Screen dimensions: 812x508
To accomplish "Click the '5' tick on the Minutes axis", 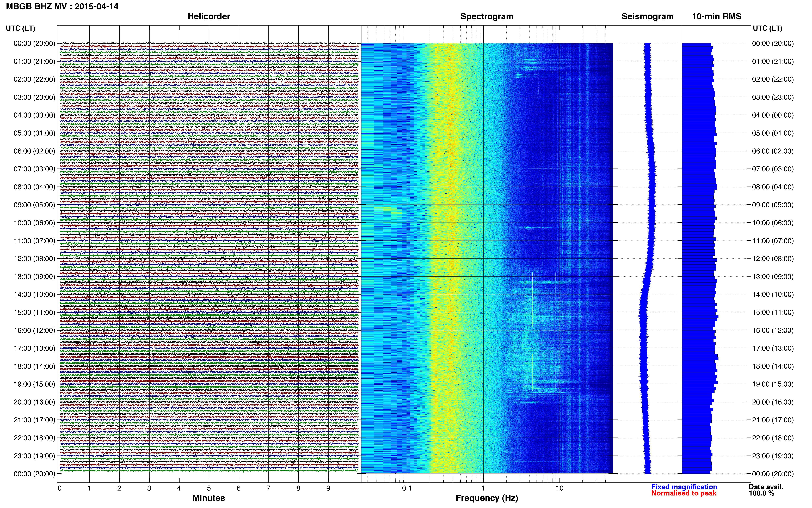I will point(209,488).
